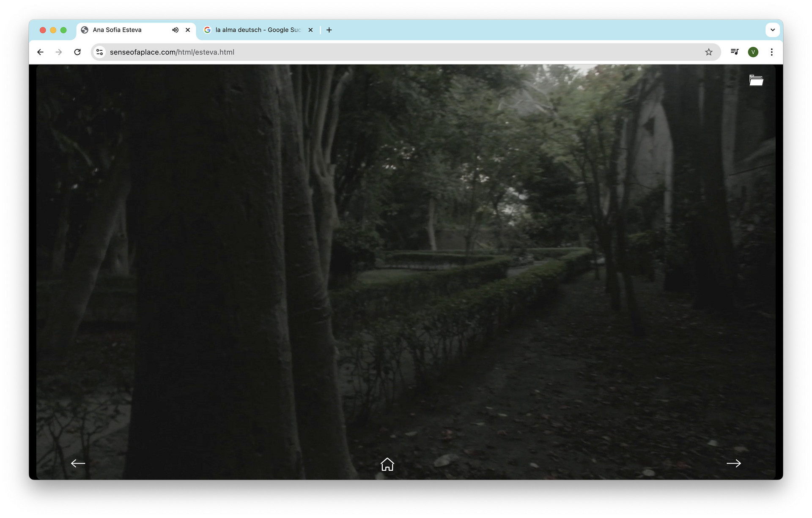Close the la alma deutsch tab
The image size is (812, 518).
[x=310, y=30]
